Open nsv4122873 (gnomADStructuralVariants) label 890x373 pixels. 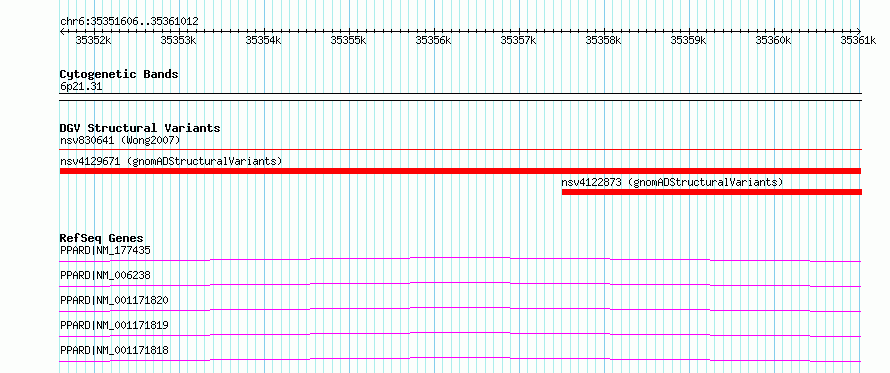click(672, 182)
